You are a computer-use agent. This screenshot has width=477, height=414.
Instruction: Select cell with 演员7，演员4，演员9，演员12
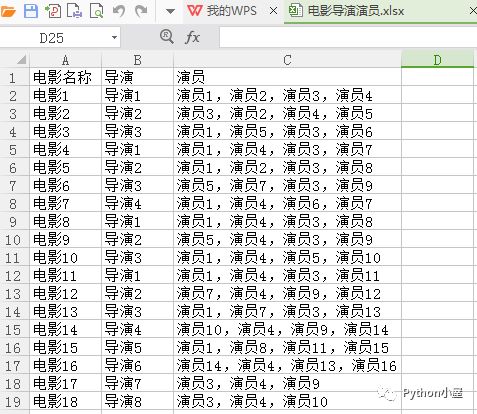(x=287, y=294)
